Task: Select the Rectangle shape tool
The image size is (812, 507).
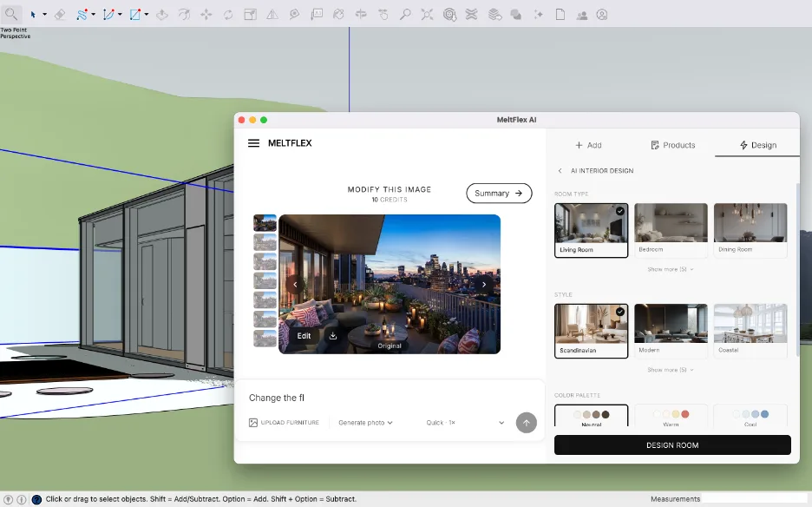Action: (x=134, y=15)
